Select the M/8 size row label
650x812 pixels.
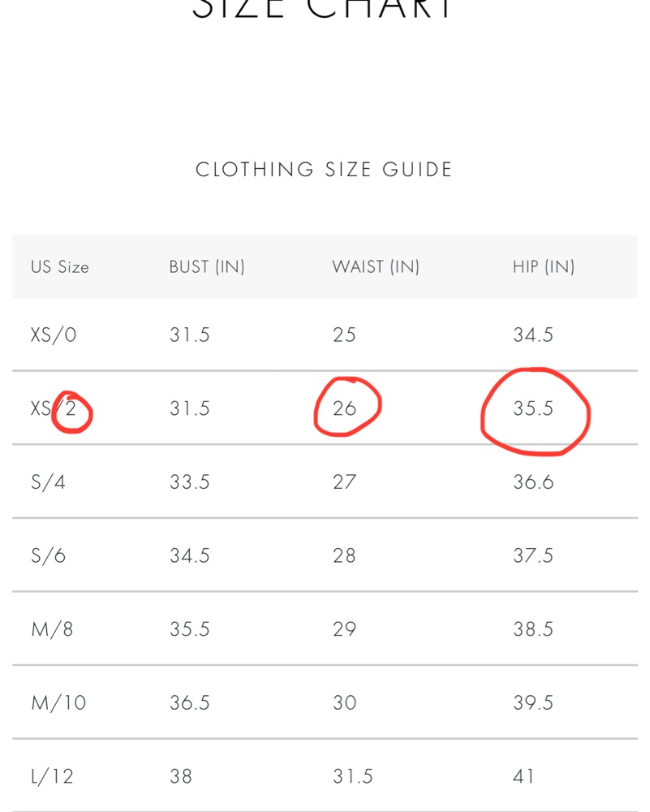[x=52, y=629]
